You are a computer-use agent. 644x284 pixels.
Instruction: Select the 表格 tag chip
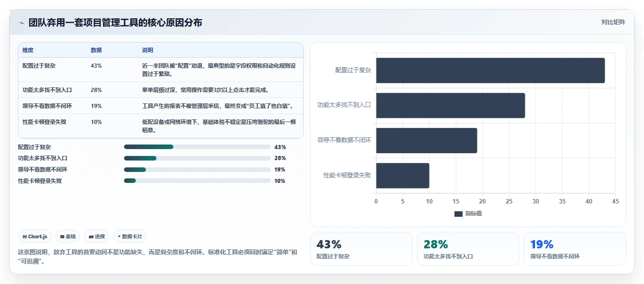tap(68, 236)
